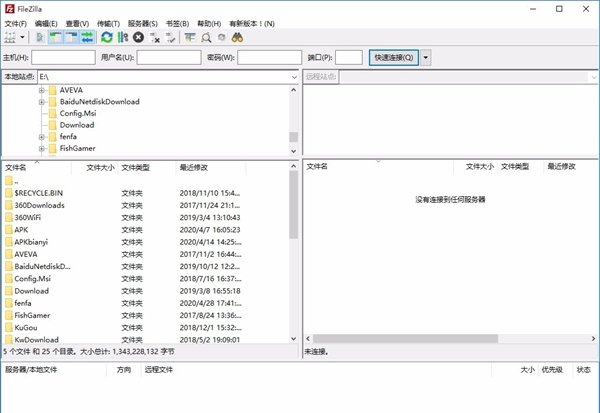Image resolution: width=600 pixels, height=413 pixels.
Task: Click date 2019/3/8 16:55:18
Action: (x=210, y=291)
